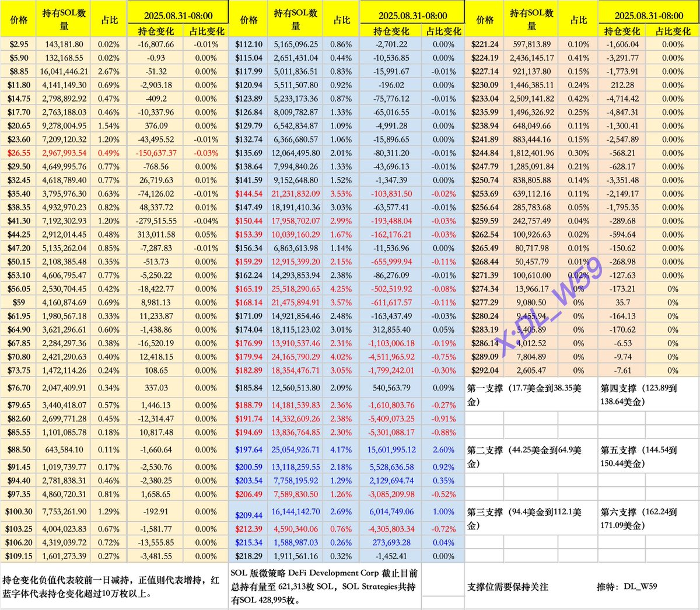Select the holdings value 25,518,290.65
Viewport: 700px width, 610px height.
296,288
